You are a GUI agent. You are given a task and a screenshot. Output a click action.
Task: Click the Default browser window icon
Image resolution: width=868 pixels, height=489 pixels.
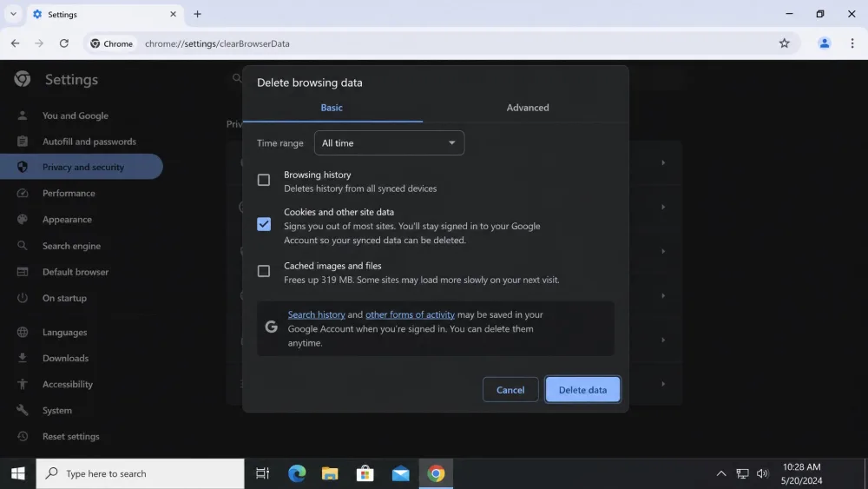pos(23,271)
